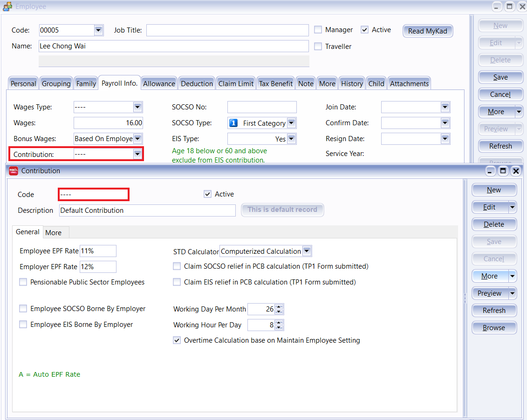Tick Employee SOCSO Borne By Employer
Image resolution: width=527 pixels, height=420 pixels.
coord(23,309)
